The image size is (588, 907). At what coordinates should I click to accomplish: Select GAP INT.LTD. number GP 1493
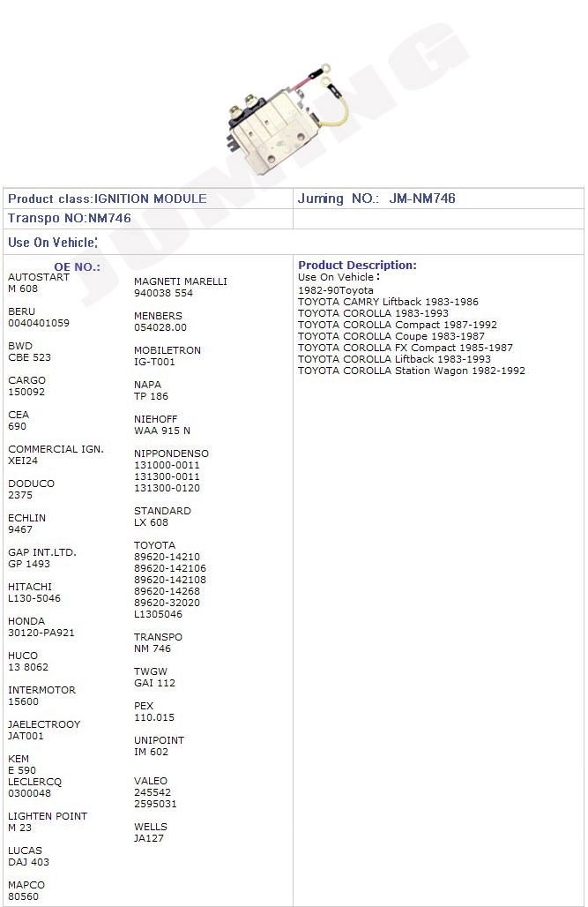tap(29, 564)
